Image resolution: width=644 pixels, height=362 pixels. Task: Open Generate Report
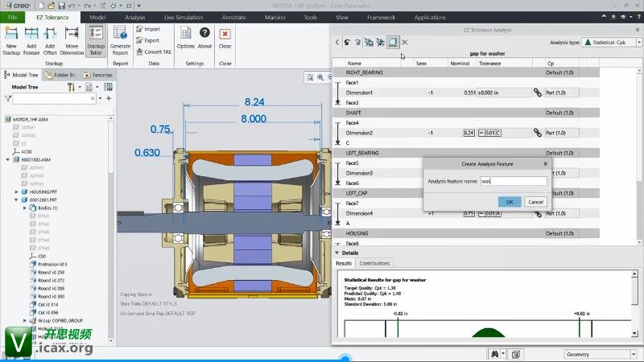pos(121,34)
